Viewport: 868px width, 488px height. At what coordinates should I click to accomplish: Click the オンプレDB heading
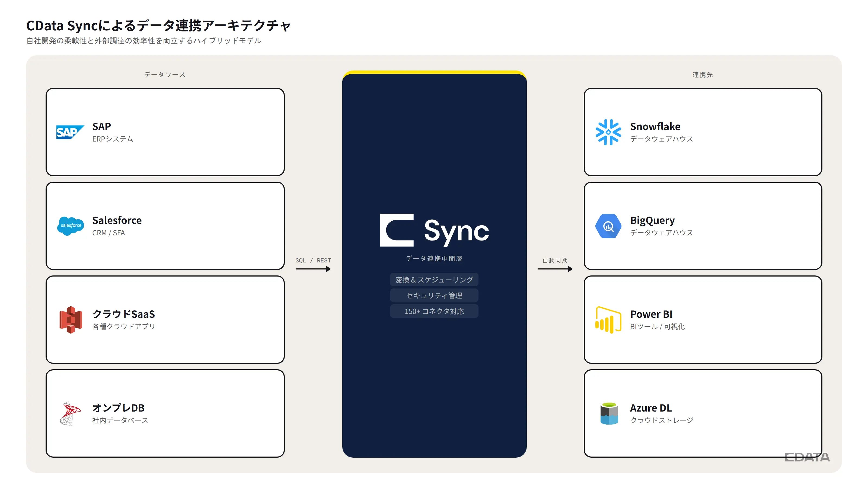(x=118, y=408)
